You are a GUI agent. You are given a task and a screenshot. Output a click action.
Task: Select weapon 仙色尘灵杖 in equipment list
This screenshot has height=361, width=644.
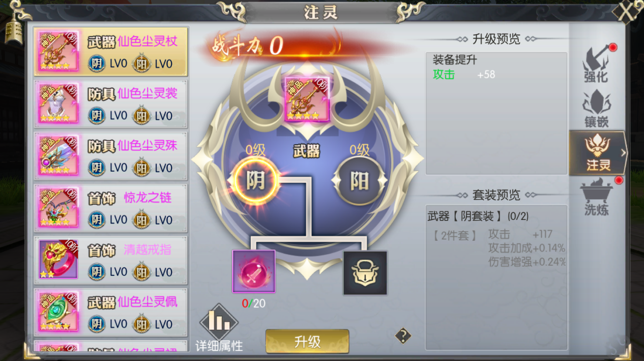[x=111, y=51]
